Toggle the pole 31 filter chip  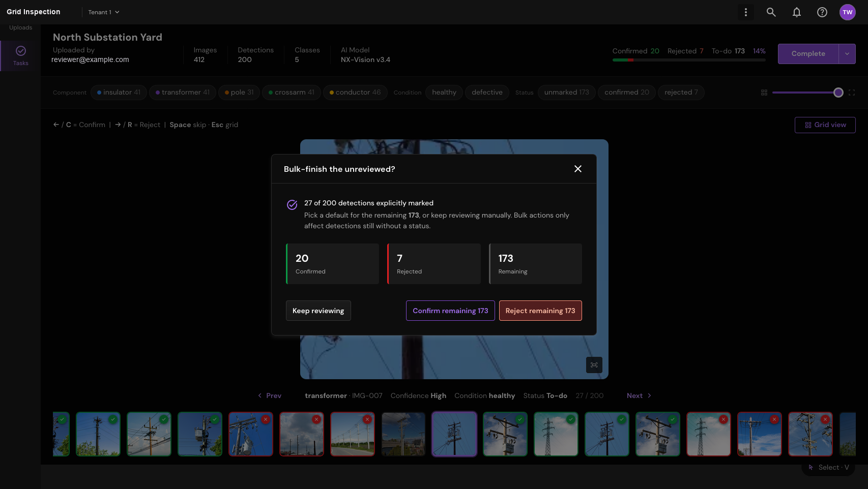(239, 93)
